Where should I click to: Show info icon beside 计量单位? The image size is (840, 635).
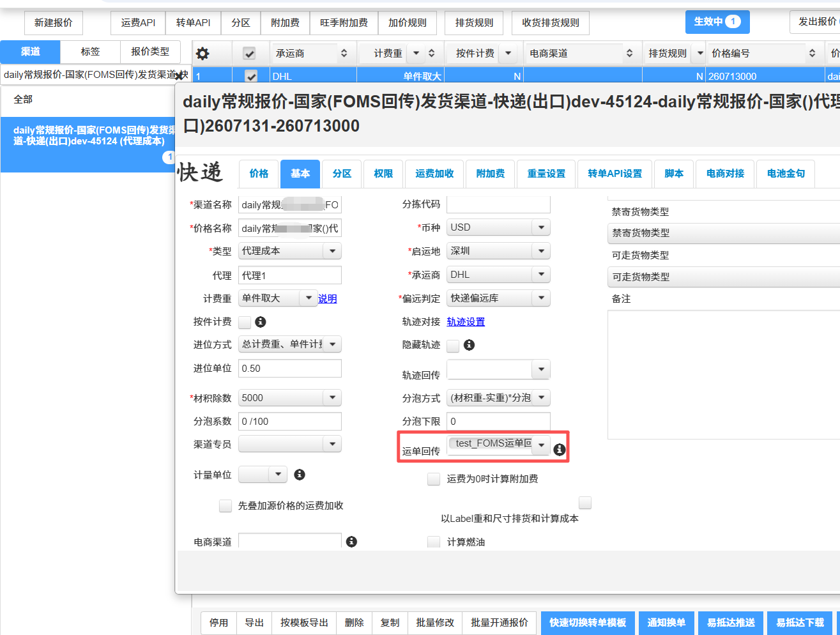click(x=299, y=475)
